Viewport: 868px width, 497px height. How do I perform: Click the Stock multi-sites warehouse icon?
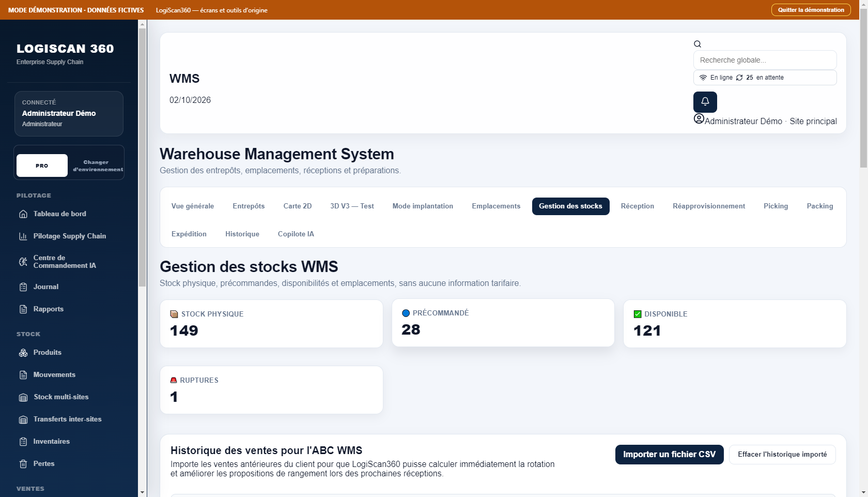23,397
